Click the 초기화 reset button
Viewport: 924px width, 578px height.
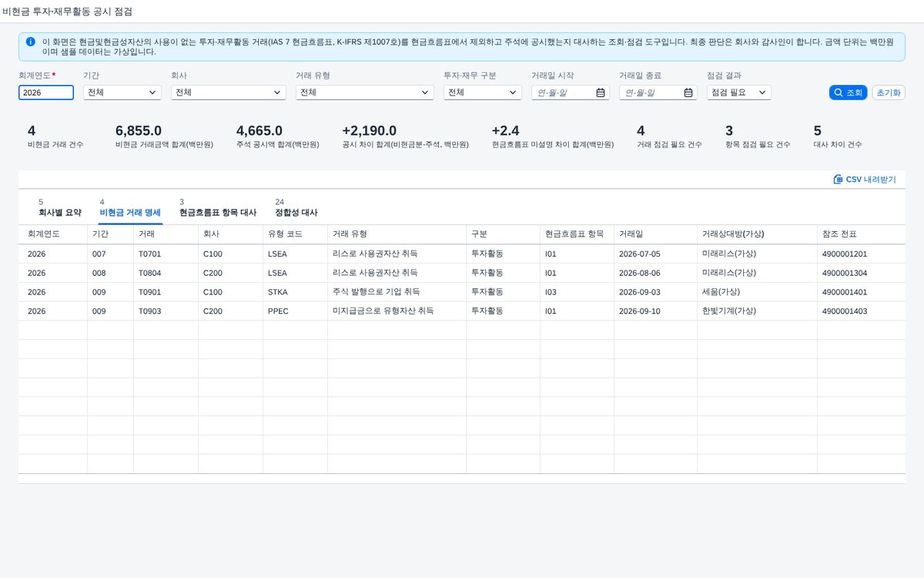pyautogui.click(x=889, y=92)
